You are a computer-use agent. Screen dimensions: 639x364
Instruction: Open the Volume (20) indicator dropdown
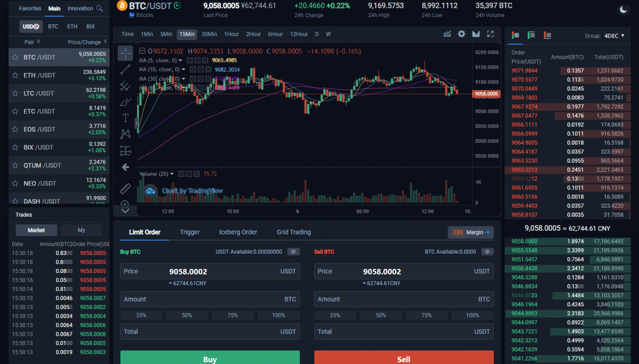(172, 174)
